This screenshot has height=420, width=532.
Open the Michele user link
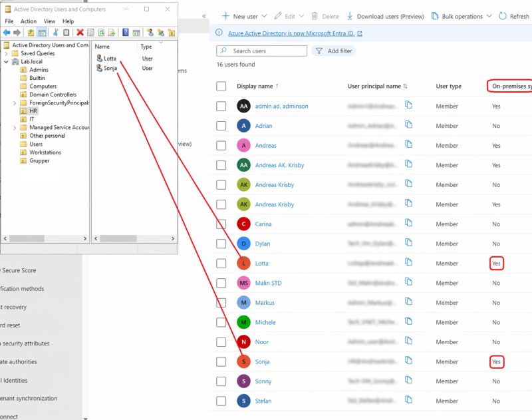265,323
